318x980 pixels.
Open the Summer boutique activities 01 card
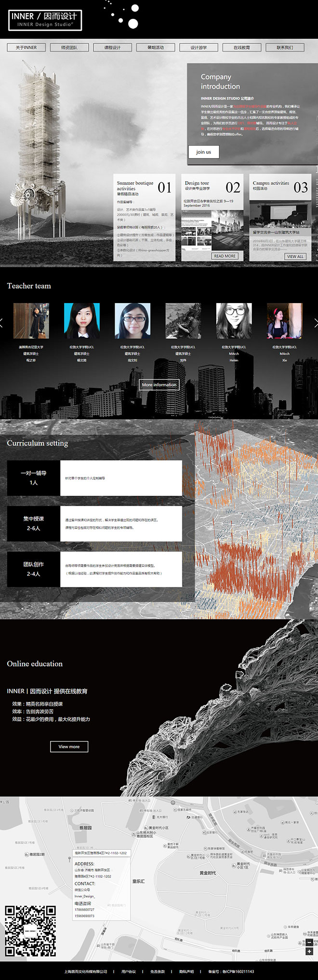coord(145,218)
